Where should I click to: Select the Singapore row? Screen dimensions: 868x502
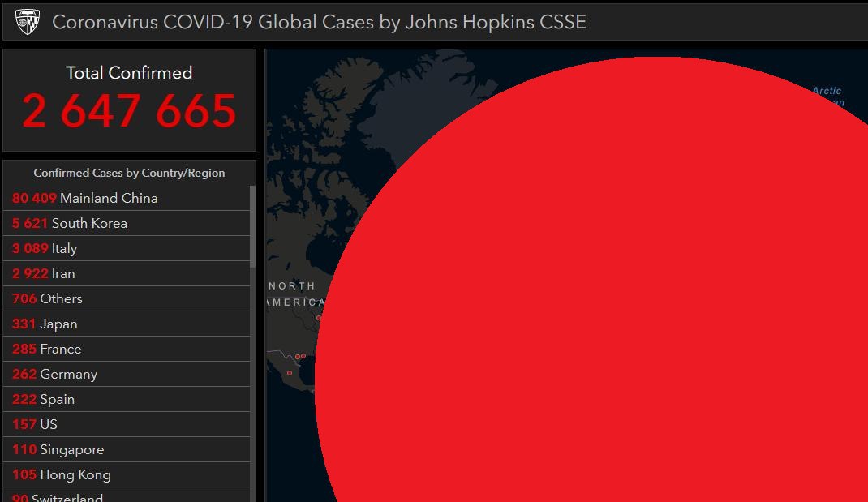point(127,449)
